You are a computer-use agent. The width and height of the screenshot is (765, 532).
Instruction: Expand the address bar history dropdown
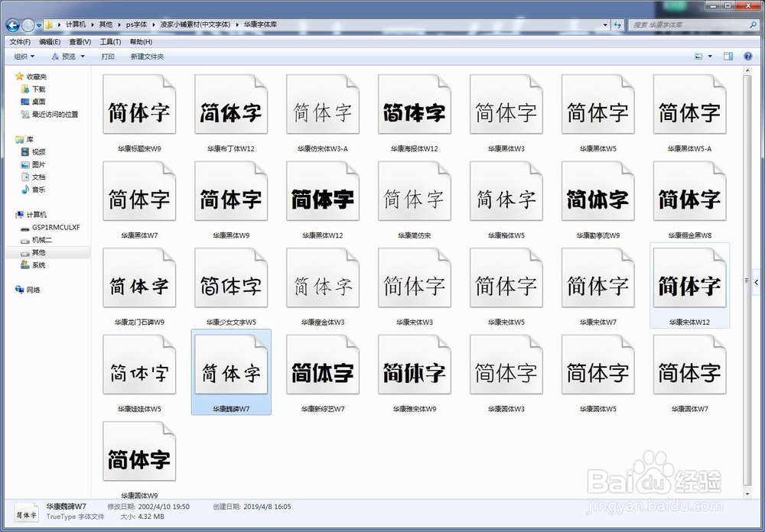[605, 24]
